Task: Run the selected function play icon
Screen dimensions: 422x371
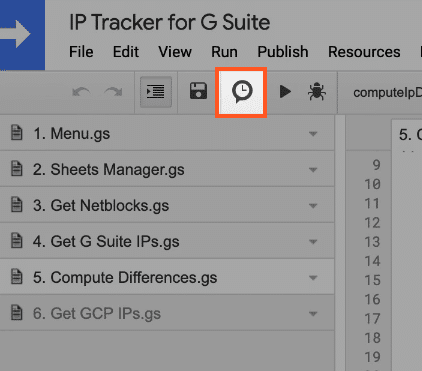Action: [x=285, y=91]
